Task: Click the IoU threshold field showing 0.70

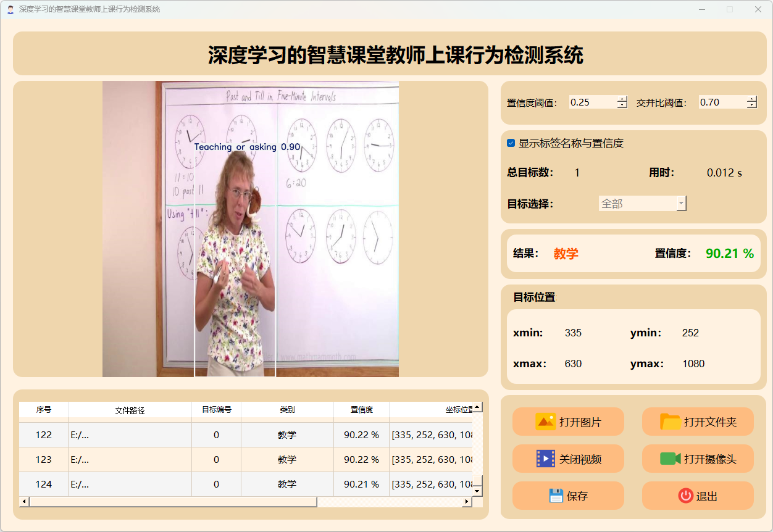Action: pyautogui.click(x=721, y=102)
